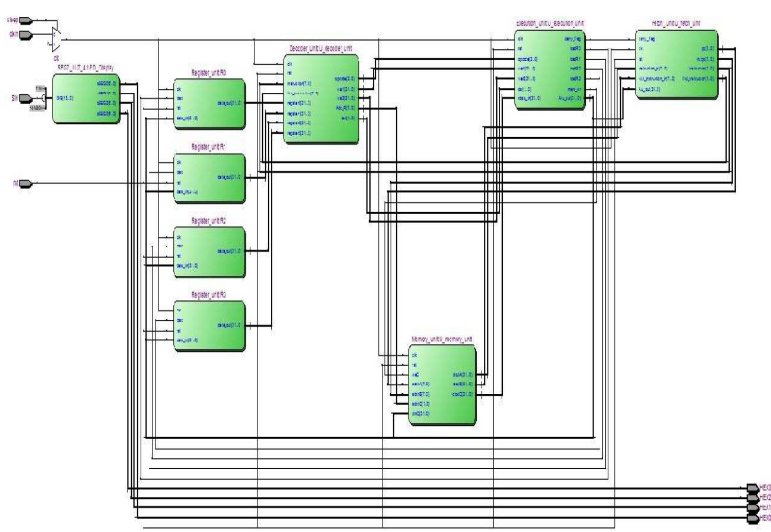Click instruction[7..0] input port on Decoder unit
The image size is (771, 532).
point(299,83)
